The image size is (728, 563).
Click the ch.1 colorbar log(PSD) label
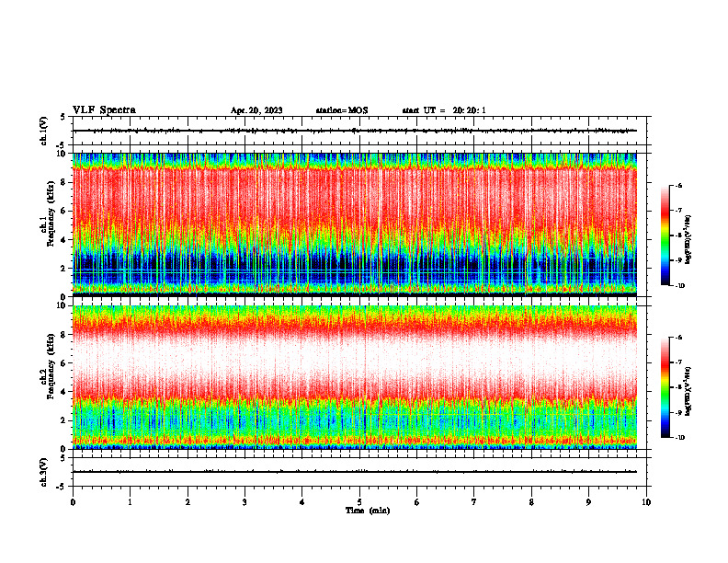[x=688, y=240]
